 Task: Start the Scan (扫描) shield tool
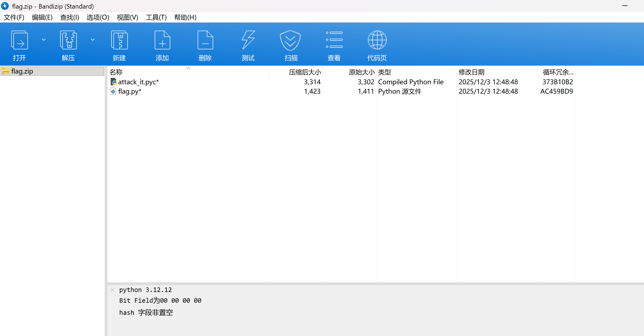coord(290,40)
